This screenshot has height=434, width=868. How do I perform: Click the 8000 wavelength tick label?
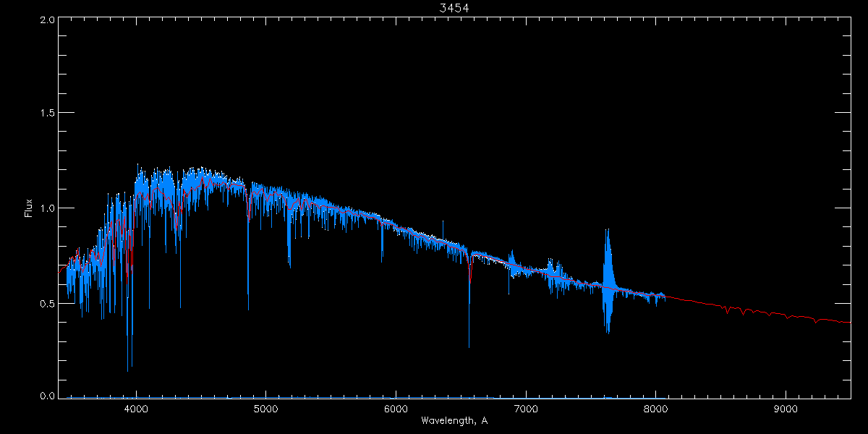(656, 409)
